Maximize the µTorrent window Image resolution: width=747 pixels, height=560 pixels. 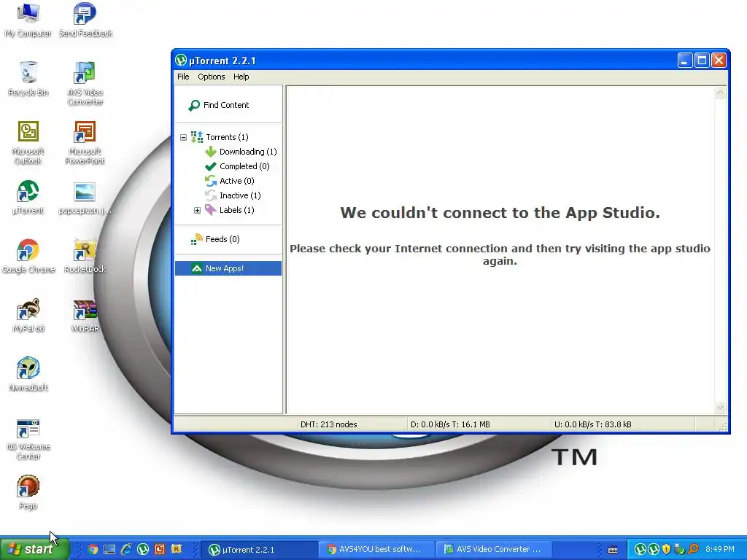pyautogui.click(x=702, y=61)
